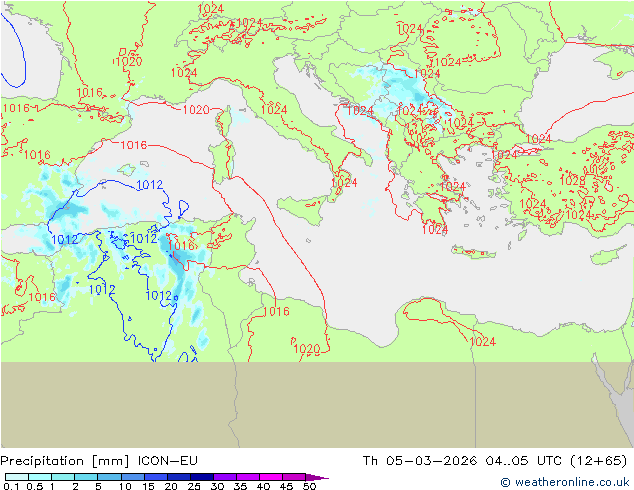Image resolution: width=634 pixels, height=490 pixels.
Task: Click the '25' legend value
Action: click(x=194, y=486)
